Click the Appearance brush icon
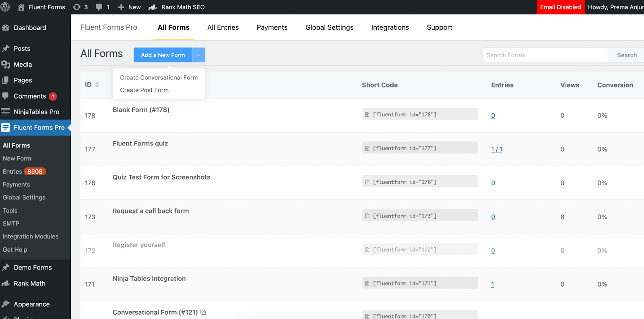 (x=6, y=304)
